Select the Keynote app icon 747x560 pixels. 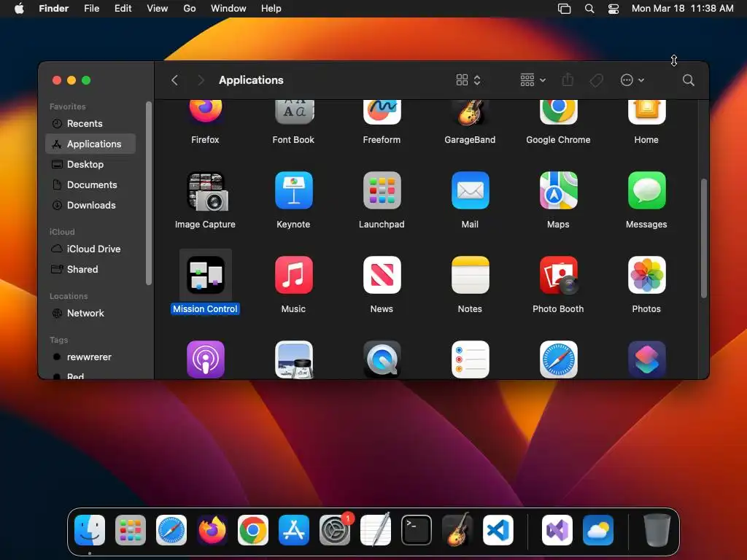pos(293,190)
